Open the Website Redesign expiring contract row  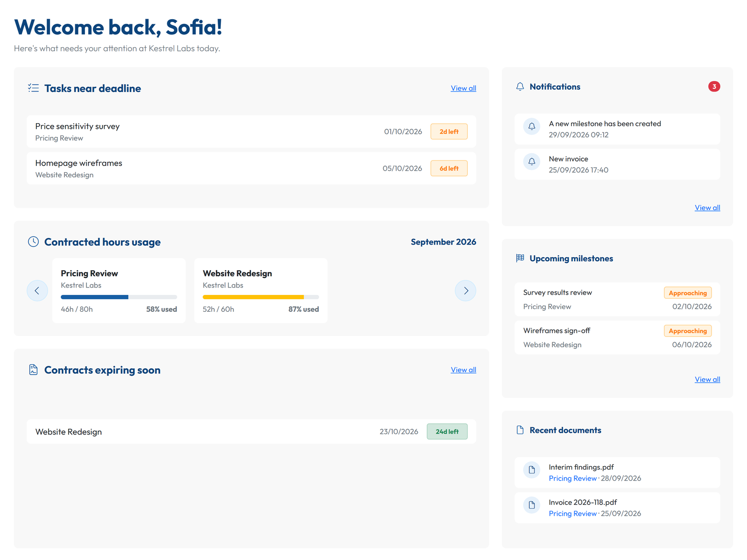252,432
